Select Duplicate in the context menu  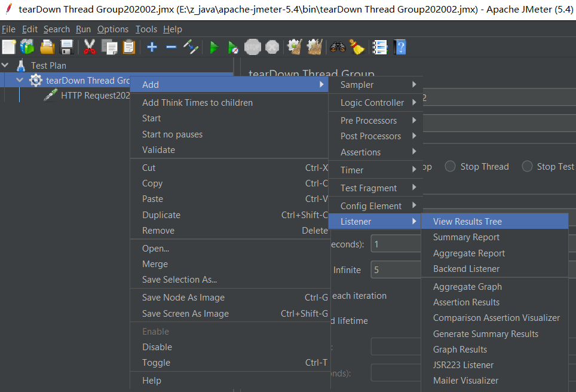coord(229,215)
